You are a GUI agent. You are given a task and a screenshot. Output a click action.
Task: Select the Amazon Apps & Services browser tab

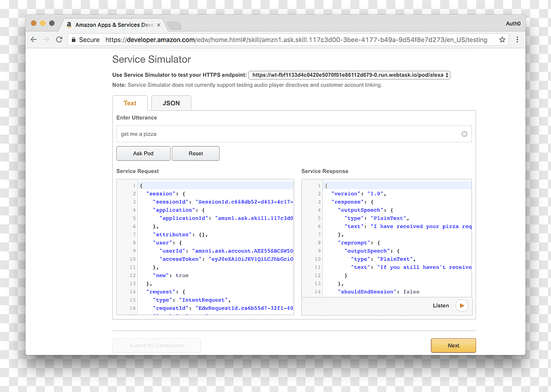point(114,25)
